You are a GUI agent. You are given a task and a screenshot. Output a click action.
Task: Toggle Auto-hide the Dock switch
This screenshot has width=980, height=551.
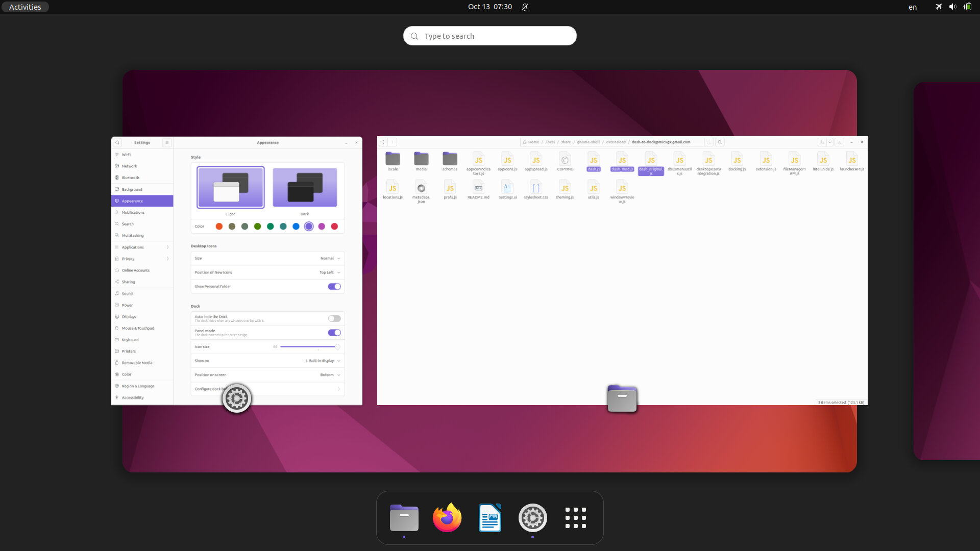tap(334, 318)
